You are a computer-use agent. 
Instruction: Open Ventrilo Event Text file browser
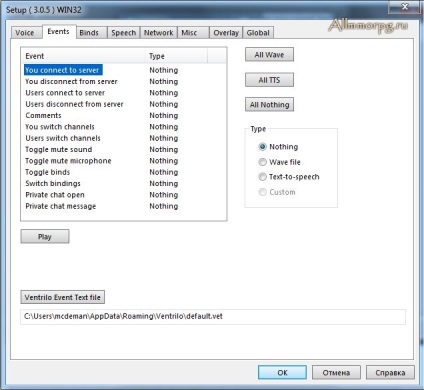(63, 297)
